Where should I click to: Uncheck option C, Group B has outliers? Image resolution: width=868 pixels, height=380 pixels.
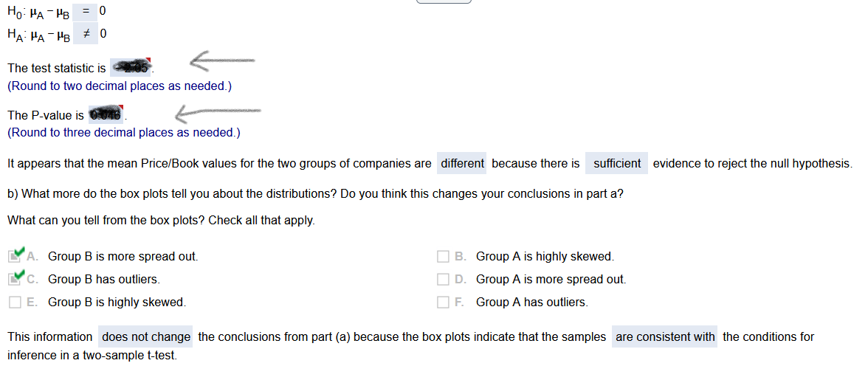pos(15,280)
